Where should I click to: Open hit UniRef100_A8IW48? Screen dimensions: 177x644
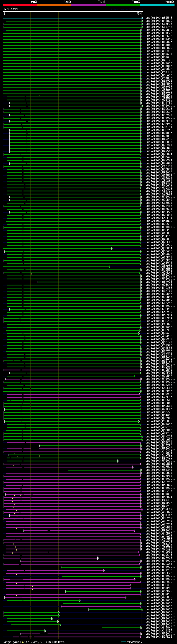(159, 18)
